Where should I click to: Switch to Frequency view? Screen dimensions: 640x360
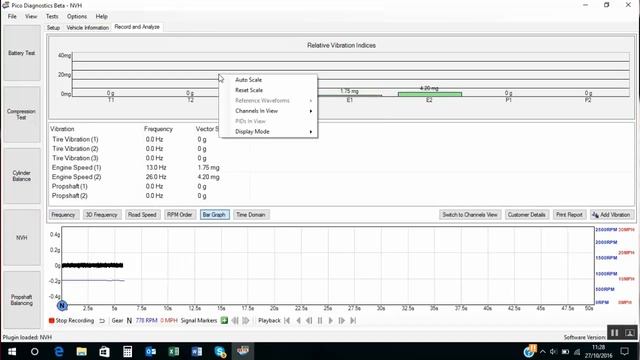[63, 215]
